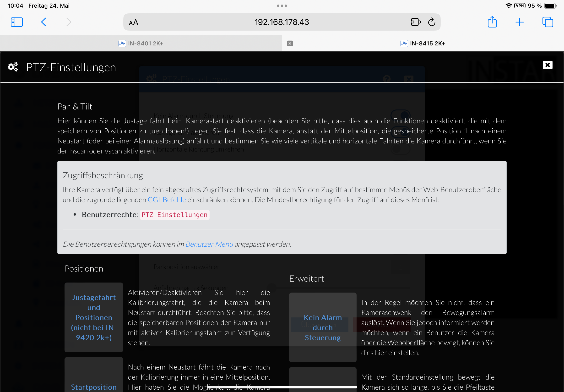Go back to previous page
The image size is (564, 392).
[44, 22]
